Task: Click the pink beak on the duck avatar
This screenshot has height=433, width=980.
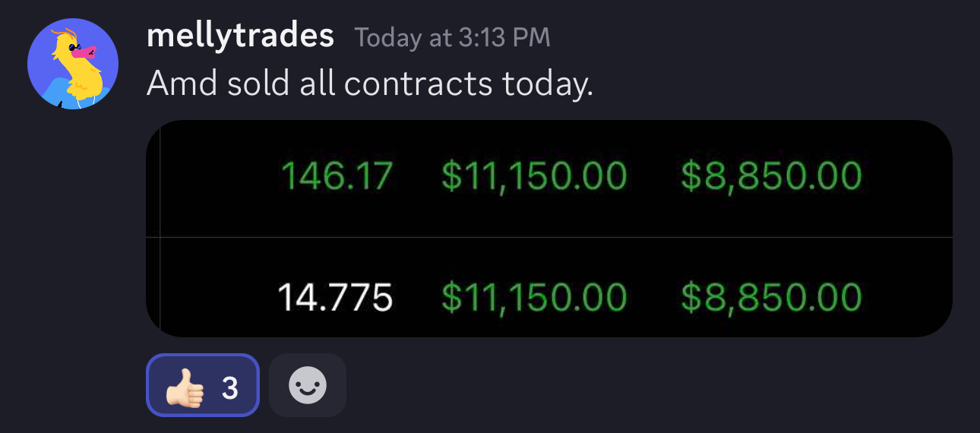Action: tap(87, 53)
